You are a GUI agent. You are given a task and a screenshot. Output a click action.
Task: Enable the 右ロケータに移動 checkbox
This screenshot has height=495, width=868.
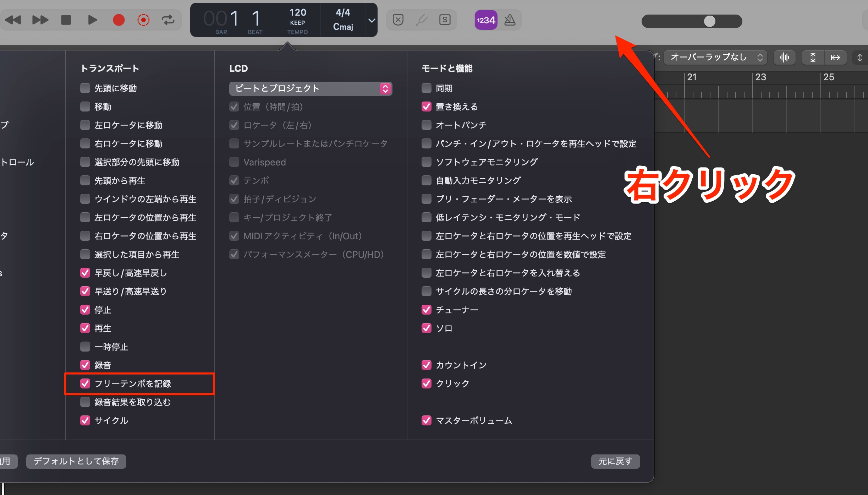tap(85, 143)
